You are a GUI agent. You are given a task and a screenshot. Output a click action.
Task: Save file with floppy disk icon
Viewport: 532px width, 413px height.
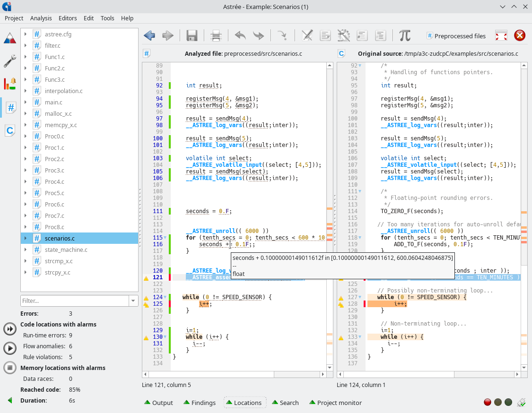[x=192, y=35]
